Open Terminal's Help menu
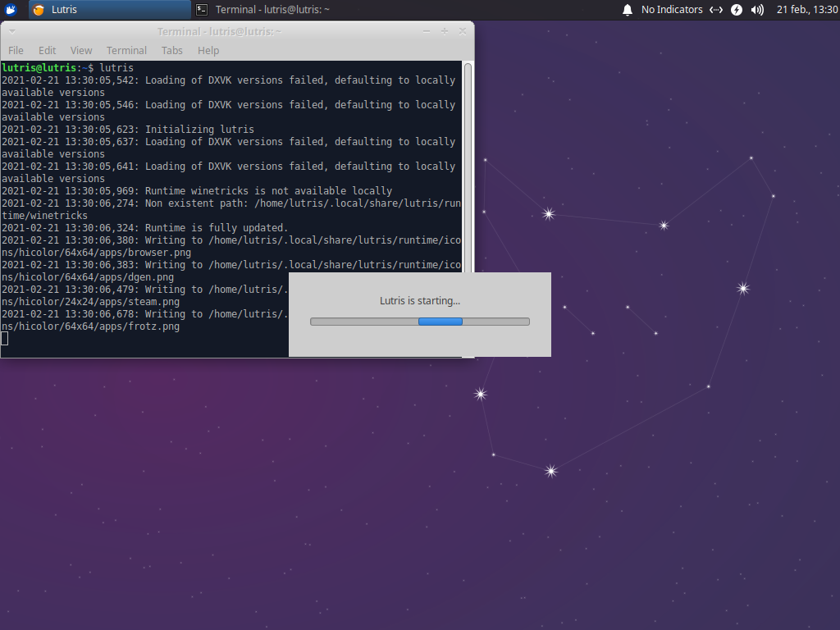The height and width of the screenshot is (630, 840). pyautogui.click(x=208, y=50)
